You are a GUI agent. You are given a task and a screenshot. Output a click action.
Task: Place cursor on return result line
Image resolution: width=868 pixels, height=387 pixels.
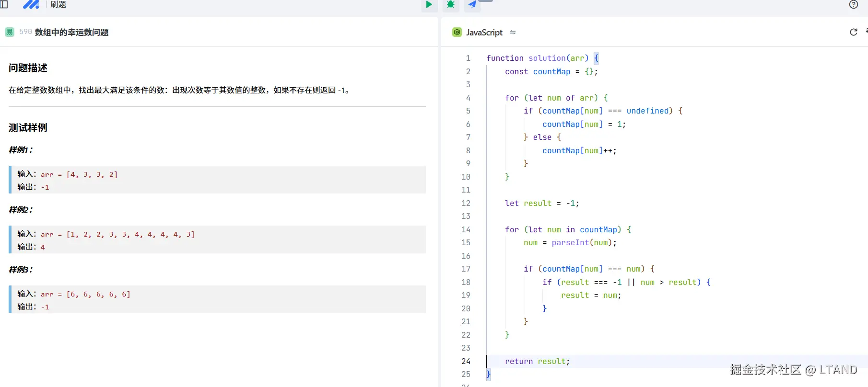pos(537,361)
